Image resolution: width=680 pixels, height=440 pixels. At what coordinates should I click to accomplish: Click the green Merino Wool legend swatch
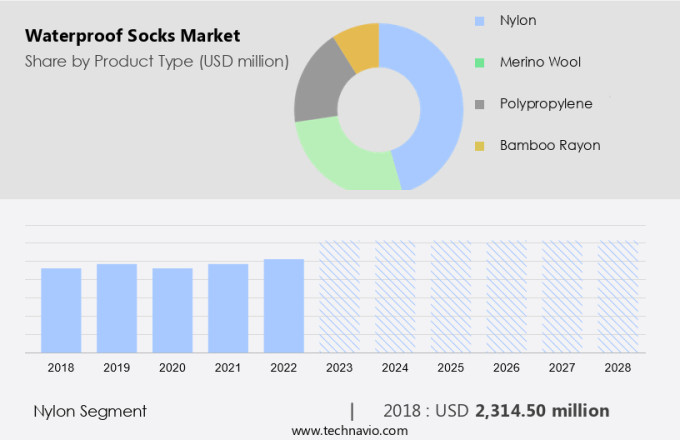[480, 62]
